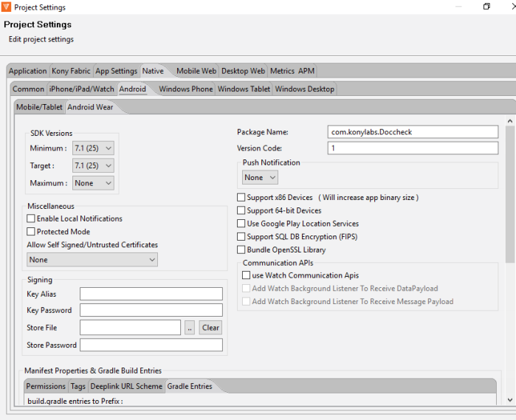Open Allow Self Signed Certificates dropdown

point(92,260)
